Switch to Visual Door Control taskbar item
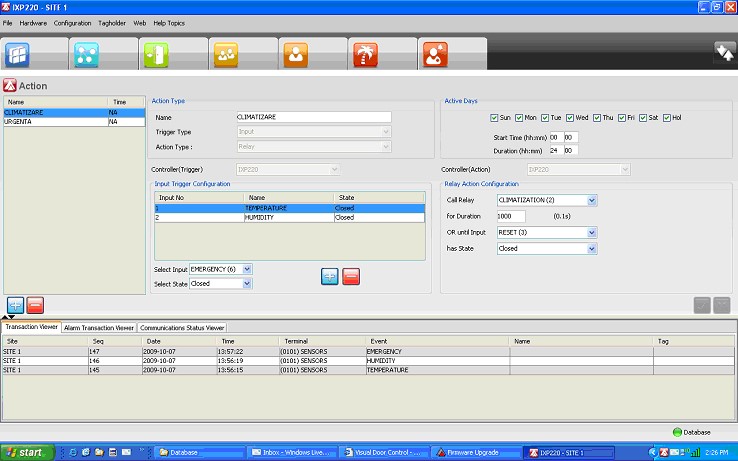This screenshot has height=461, width=738. coord(385,453)
